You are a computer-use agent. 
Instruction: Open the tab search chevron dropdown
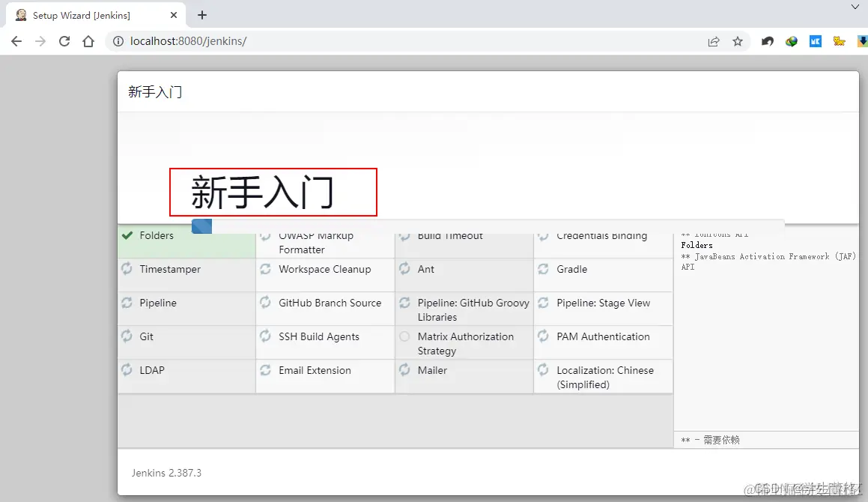(x=855, y=7)
